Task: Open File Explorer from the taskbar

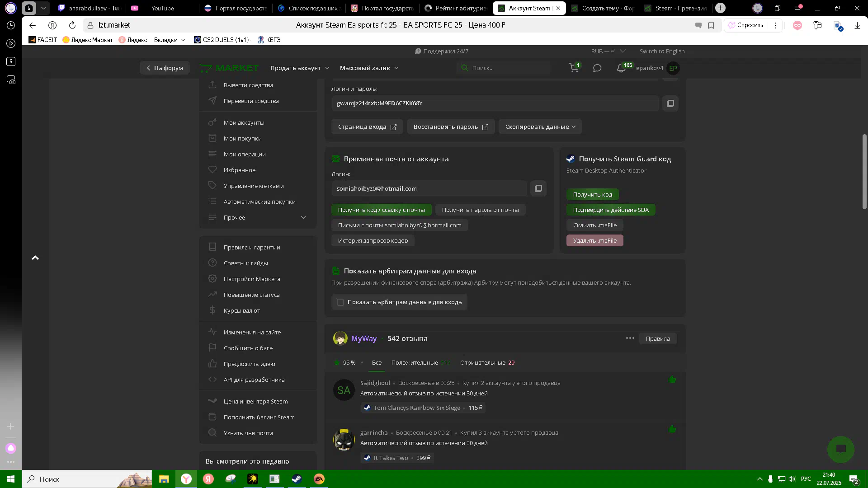Action: pos(164,479)
